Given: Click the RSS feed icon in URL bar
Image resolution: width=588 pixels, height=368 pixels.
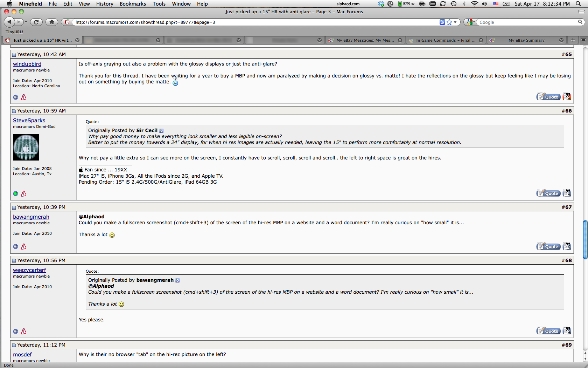Looking at the screenshot, I should point(442,22).
